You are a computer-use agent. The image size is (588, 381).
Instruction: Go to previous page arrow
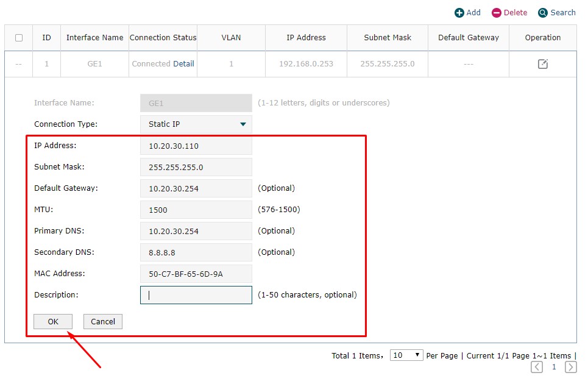pyautogui.click(x=537, y=367)
